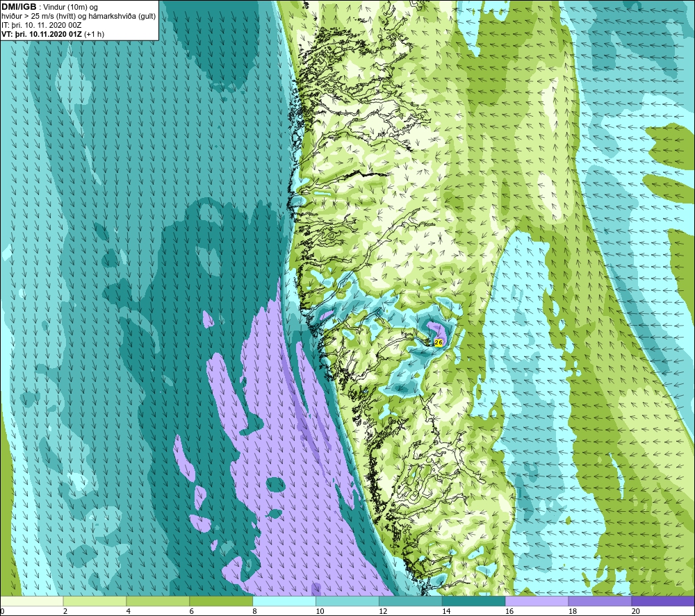
Task: Click the 'hviður > 25 m/s' legend line
Action: coord(79,16)
